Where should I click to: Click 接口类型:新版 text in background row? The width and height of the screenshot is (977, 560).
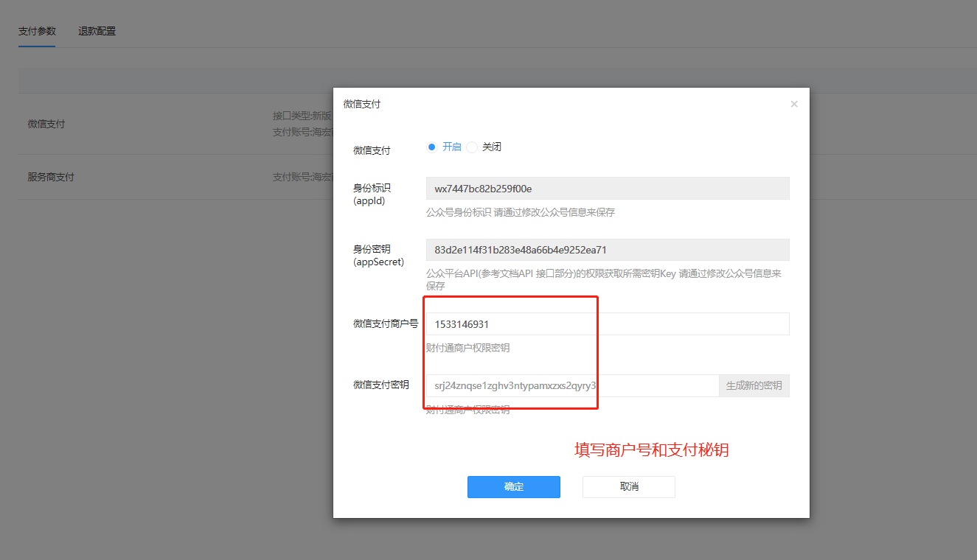[x=302, y=116]
